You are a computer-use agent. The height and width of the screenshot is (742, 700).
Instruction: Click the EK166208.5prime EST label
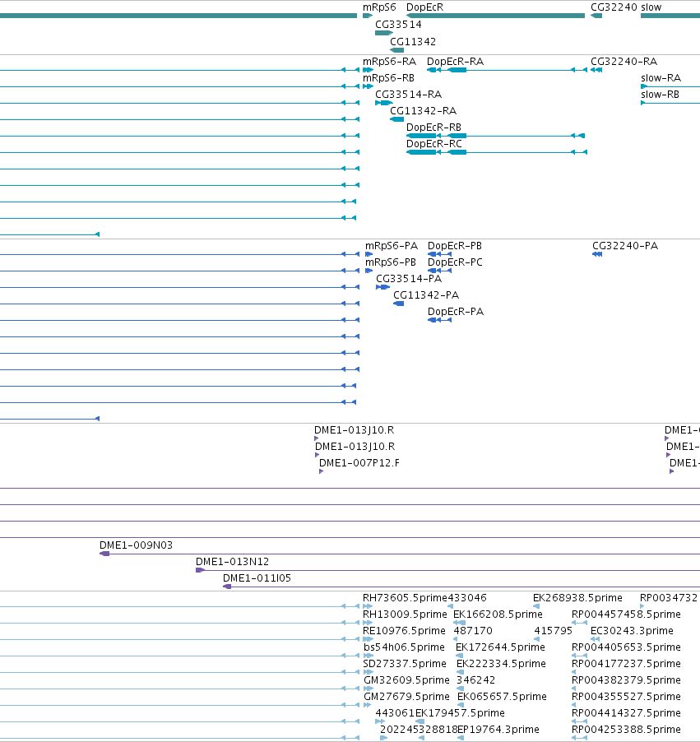click(498, 614)
